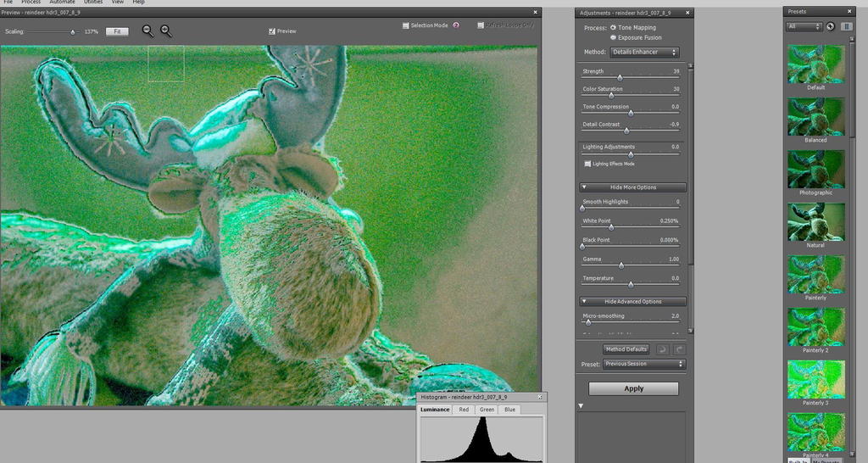Click the zoom in magnifier icon
This screenshot has height=463, width=868.
tap(165, 31)
